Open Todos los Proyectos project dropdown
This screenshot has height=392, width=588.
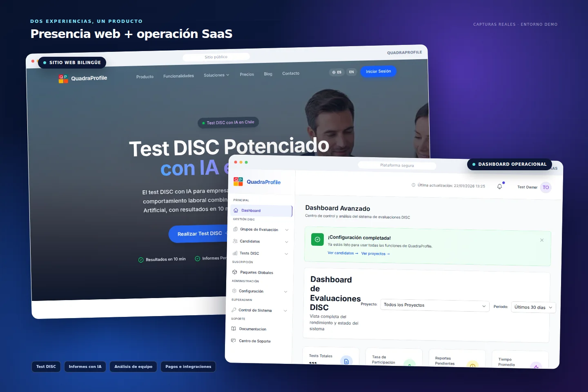[x=435, y=305]
